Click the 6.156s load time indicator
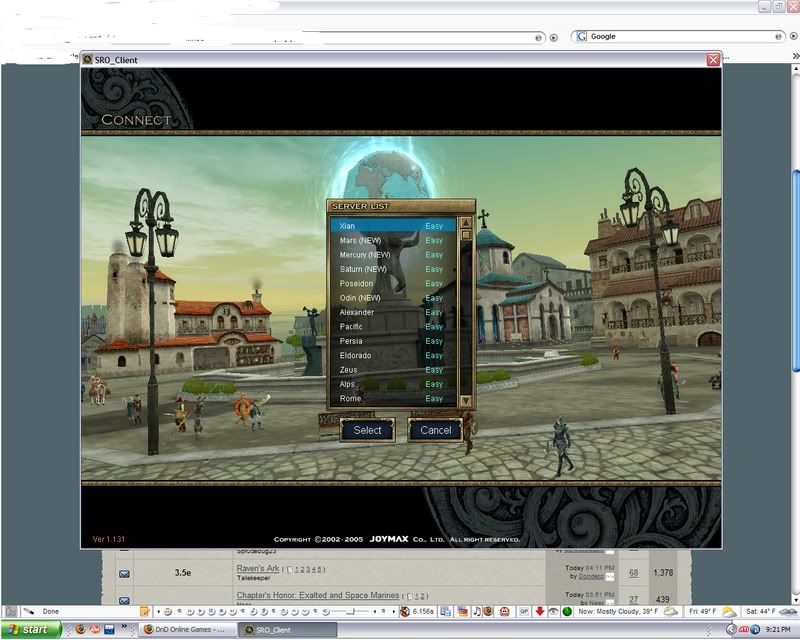 click(x=423, y=611)
